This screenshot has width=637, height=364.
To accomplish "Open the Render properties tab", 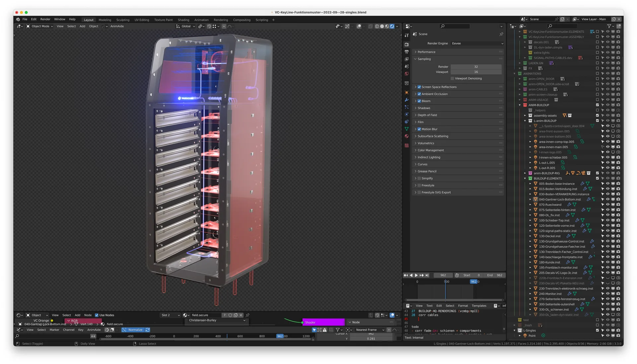I will [406, 44].
